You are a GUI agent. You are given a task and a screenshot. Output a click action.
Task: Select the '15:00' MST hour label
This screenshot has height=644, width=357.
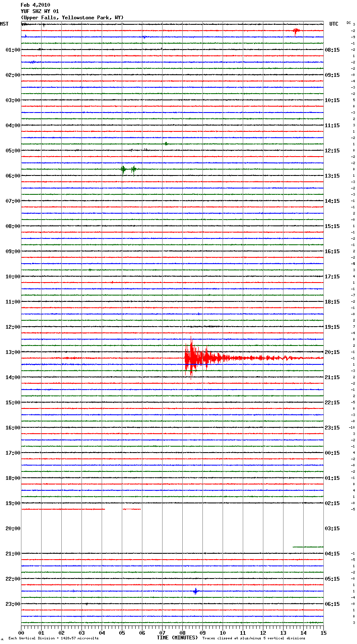(13, 403)
